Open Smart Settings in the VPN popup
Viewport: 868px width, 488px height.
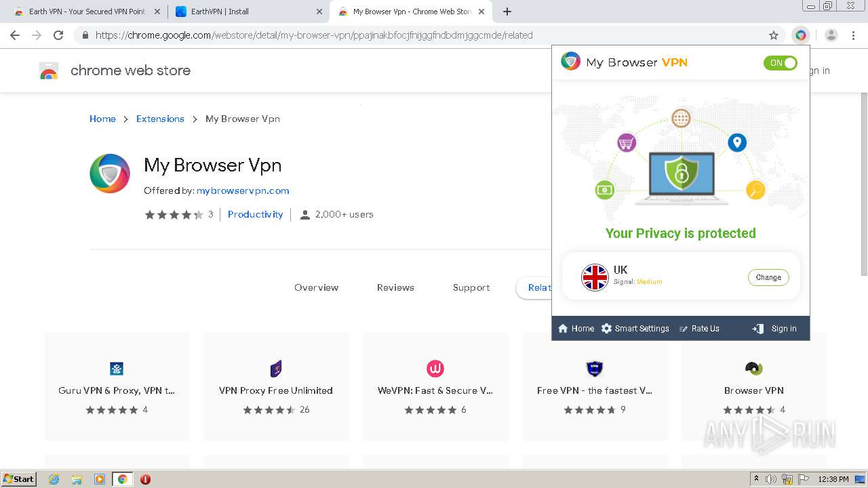[635, 329]
